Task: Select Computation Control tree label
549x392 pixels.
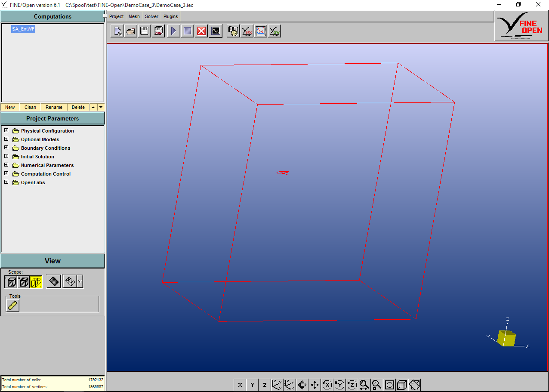Action: point(46,174)
